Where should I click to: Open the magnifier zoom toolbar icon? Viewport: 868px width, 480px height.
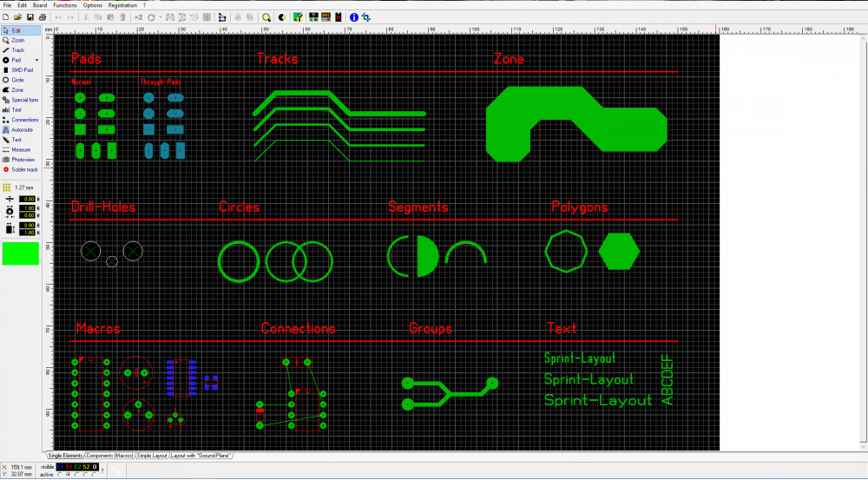[x=266, y=17]
